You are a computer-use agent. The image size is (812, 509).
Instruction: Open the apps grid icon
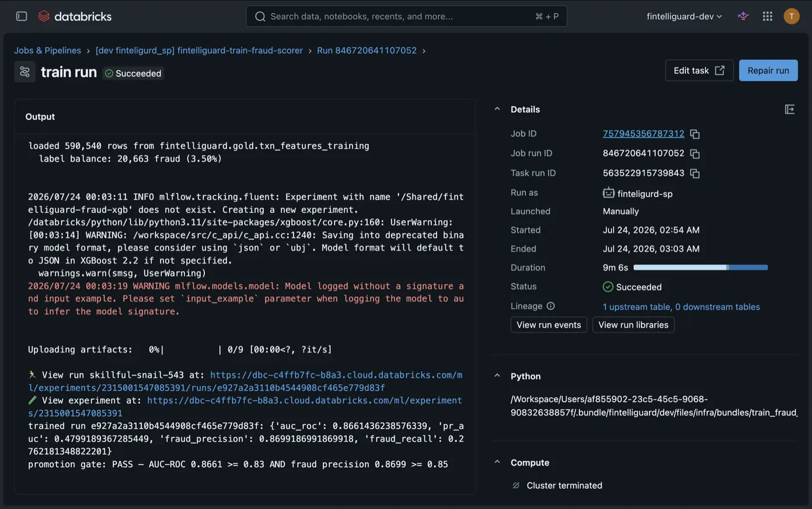pyautogui.click(x=767, y=16)
